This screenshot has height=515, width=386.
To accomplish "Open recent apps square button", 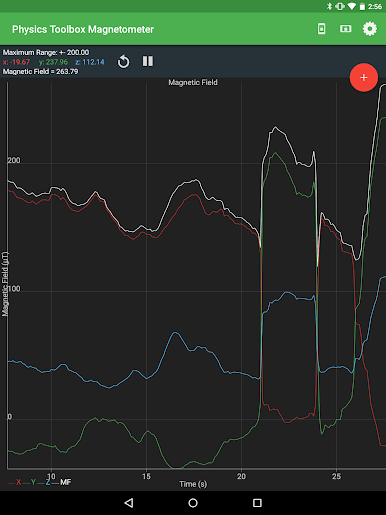I will [x=257, y=503].
